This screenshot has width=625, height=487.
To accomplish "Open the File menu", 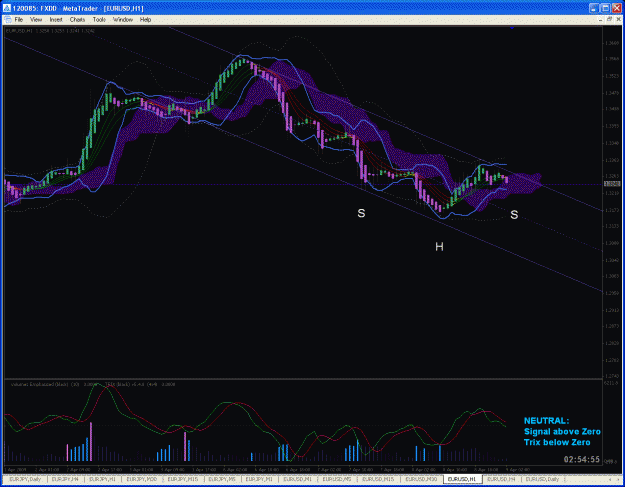I will [19, 20].
